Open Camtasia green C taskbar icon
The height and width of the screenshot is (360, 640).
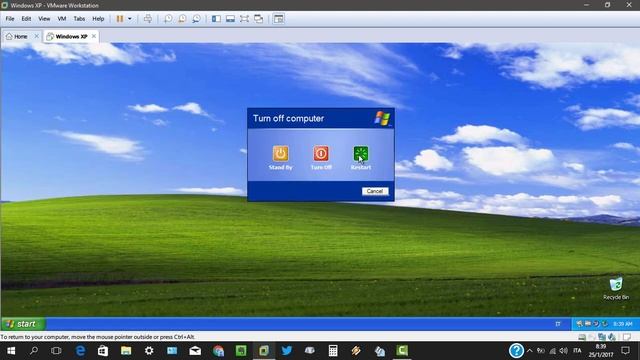[402, 351]
